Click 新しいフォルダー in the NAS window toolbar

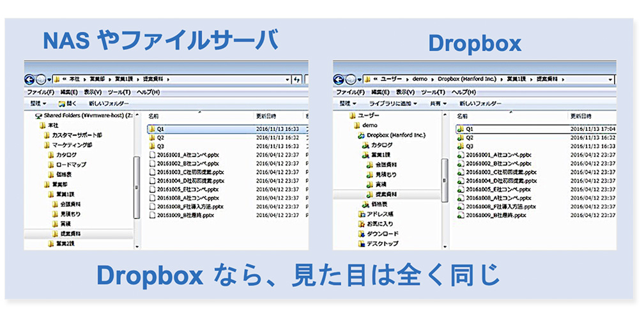pyautogui.click(x=108, y=103)
